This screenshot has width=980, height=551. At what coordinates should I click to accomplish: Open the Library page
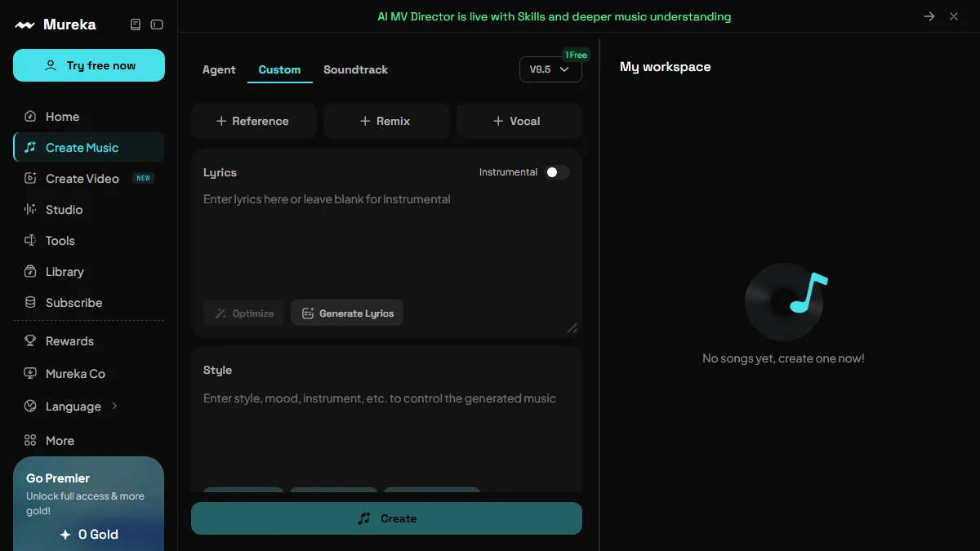tap(89, 272)
